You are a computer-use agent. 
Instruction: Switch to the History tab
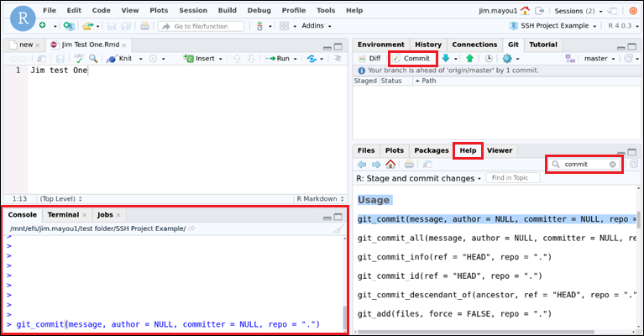pos(428,45)
